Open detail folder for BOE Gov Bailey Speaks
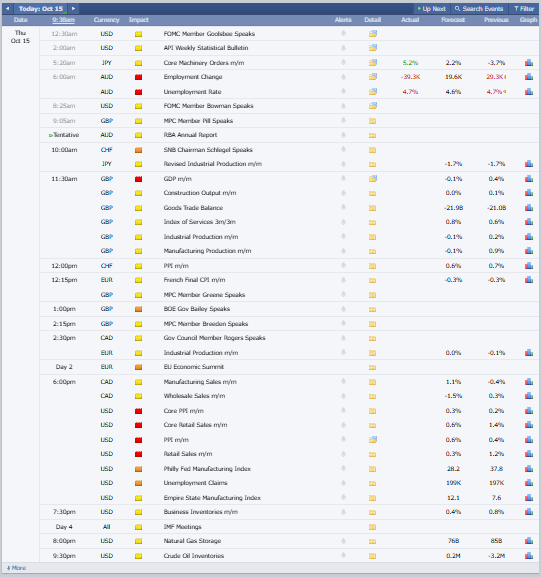Image resolution: width=541 pixels, height=577 pixels. point(372,309)
